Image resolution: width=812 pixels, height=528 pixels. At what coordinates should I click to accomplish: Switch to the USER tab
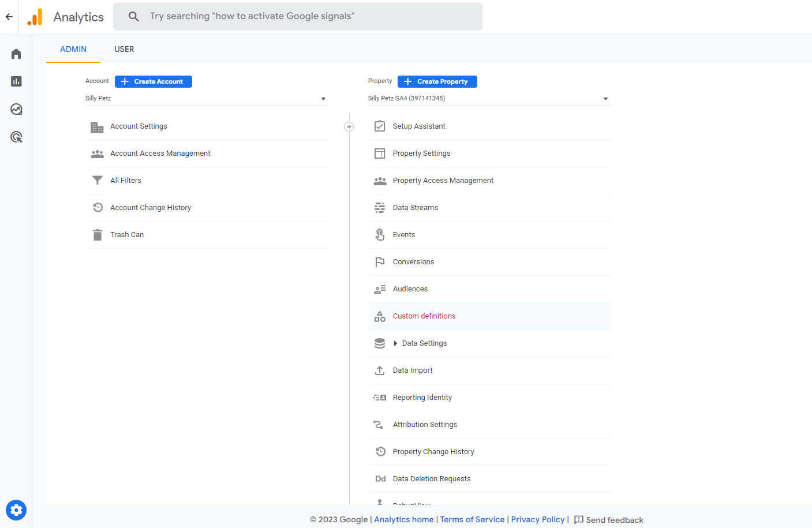pyautogui.click(x=124, y=49)
